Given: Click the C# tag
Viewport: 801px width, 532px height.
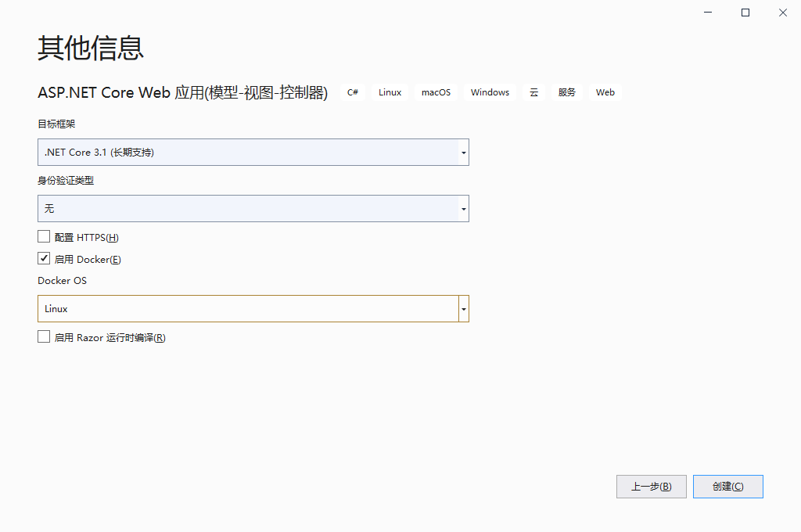Looking at the screenshot, I should 353,92.
